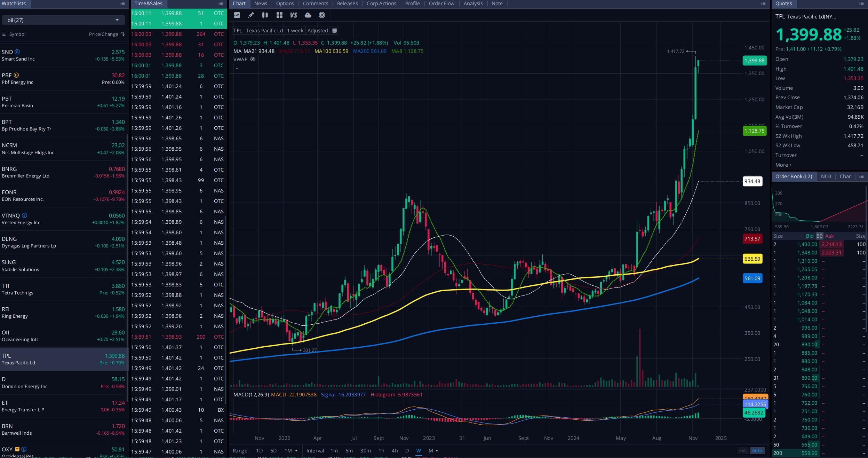Click the list icon beside Symbol header
Viewport: 868px width, 458px height.
tap(4, 34)
